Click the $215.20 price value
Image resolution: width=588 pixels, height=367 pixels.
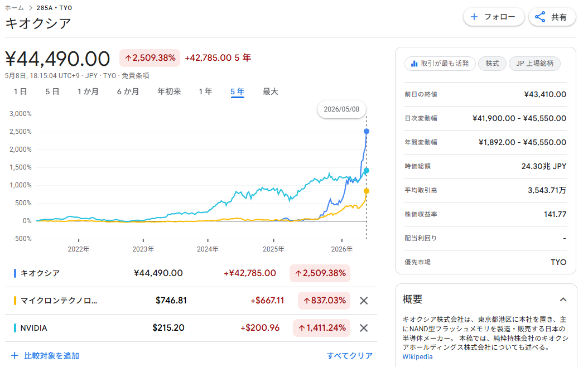168,328
